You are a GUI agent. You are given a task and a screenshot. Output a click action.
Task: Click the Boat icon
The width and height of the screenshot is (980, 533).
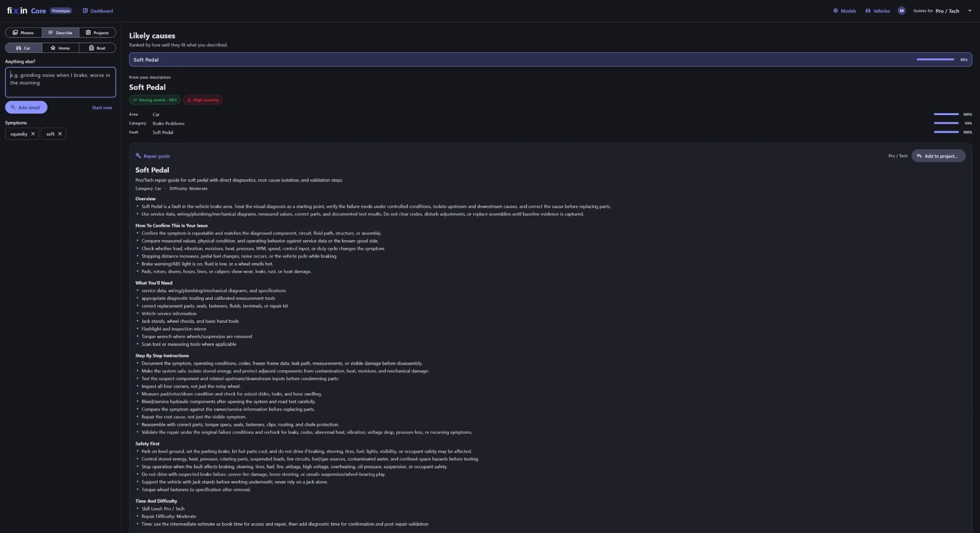tap(91, 48)
